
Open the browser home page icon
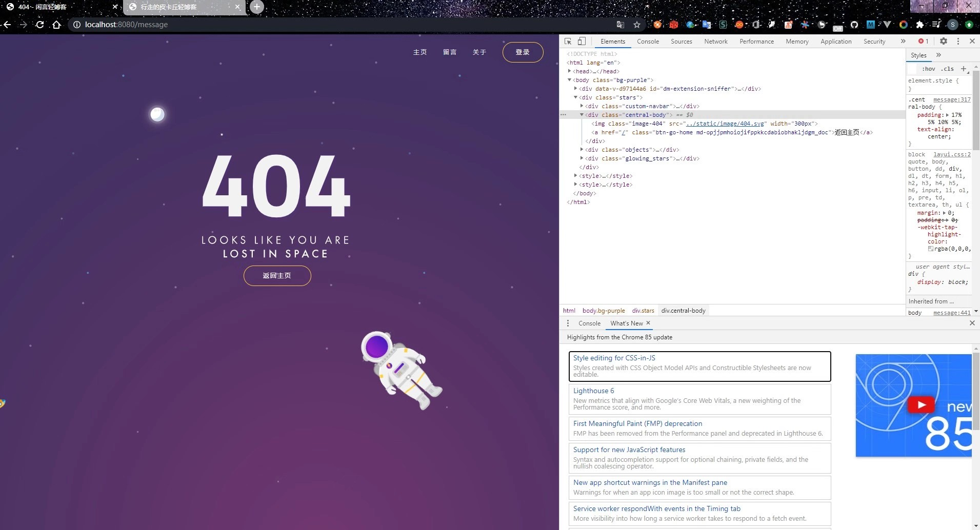point(56,25)
